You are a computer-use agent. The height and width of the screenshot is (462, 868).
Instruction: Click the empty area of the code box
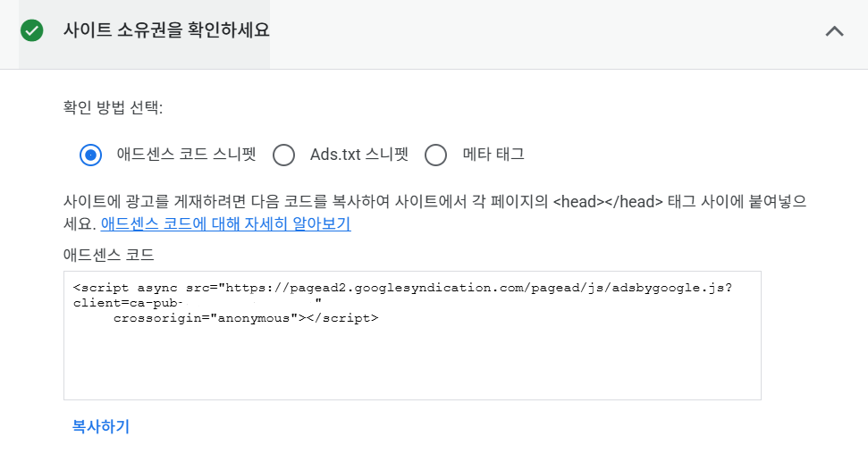(411, 366)
